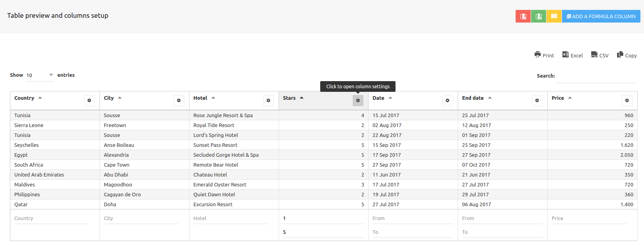
Task: Click ADD A FORMULA COLUMN button
Action: (601, 16)
